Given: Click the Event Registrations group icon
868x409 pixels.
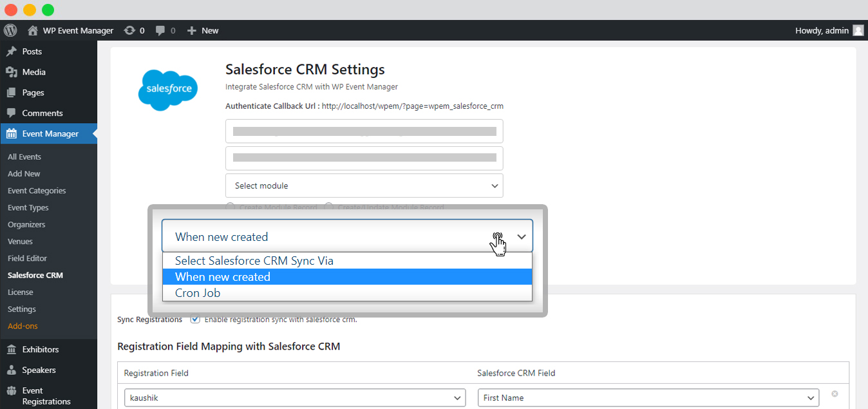Looking at the screenshot, I should pos(12,391).
